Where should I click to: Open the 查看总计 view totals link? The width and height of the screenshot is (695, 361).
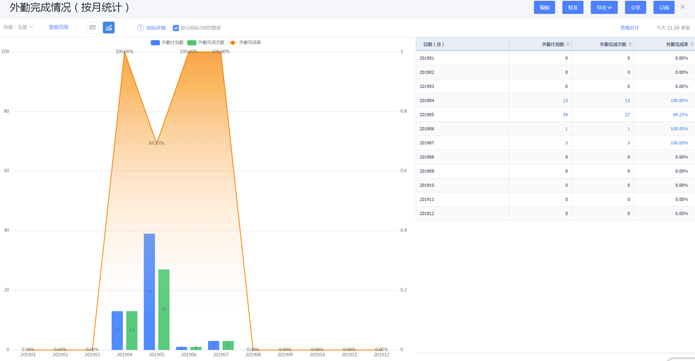point(629,27)
